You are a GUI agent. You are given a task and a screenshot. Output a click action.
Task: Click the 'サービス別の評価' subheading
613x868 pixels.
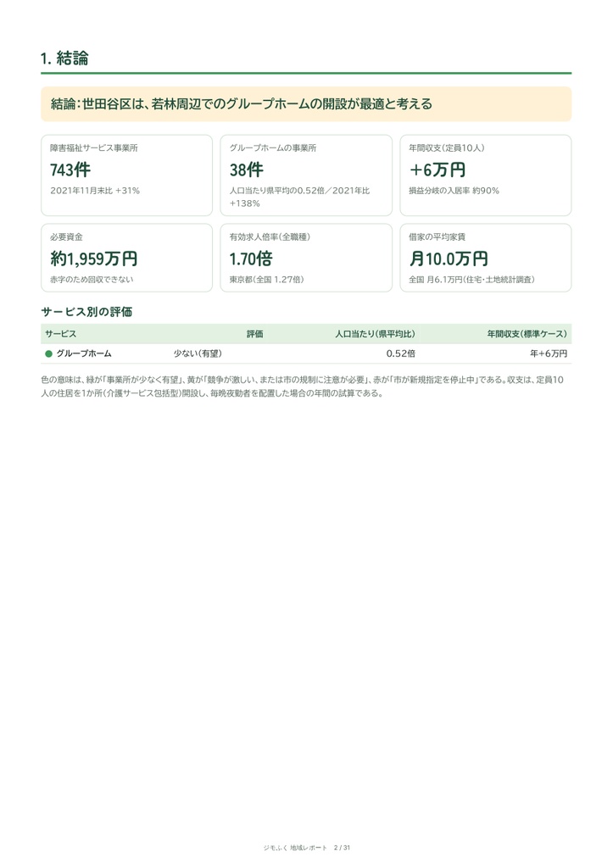click(86, 312)
